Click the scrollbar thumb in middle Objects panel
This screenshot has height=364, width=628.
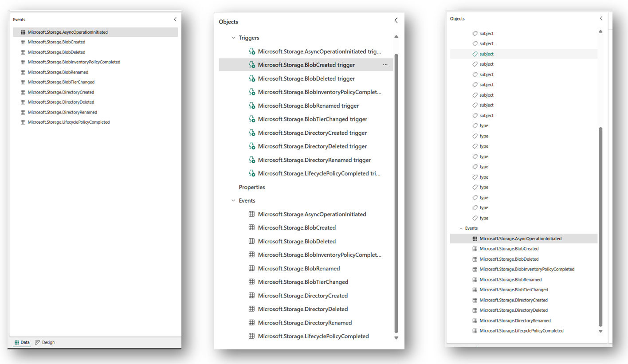[396, 193]
